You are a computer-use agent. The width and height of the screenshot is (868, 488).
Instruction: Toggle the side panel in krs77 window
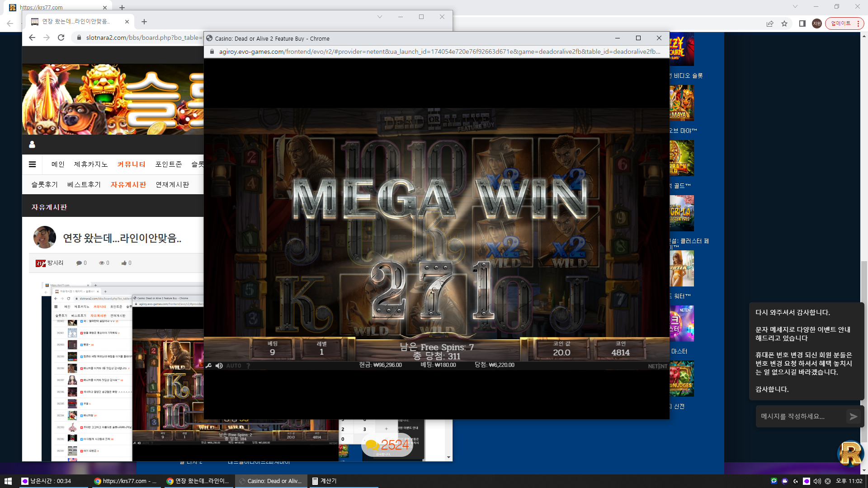pyautogui.click(x=802, y=23)
